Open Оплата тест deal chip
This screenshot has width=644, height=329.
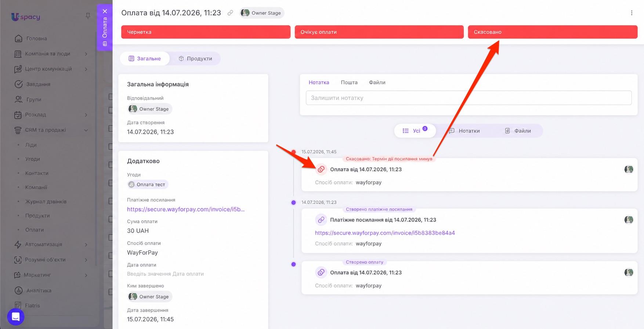[147, 184]
